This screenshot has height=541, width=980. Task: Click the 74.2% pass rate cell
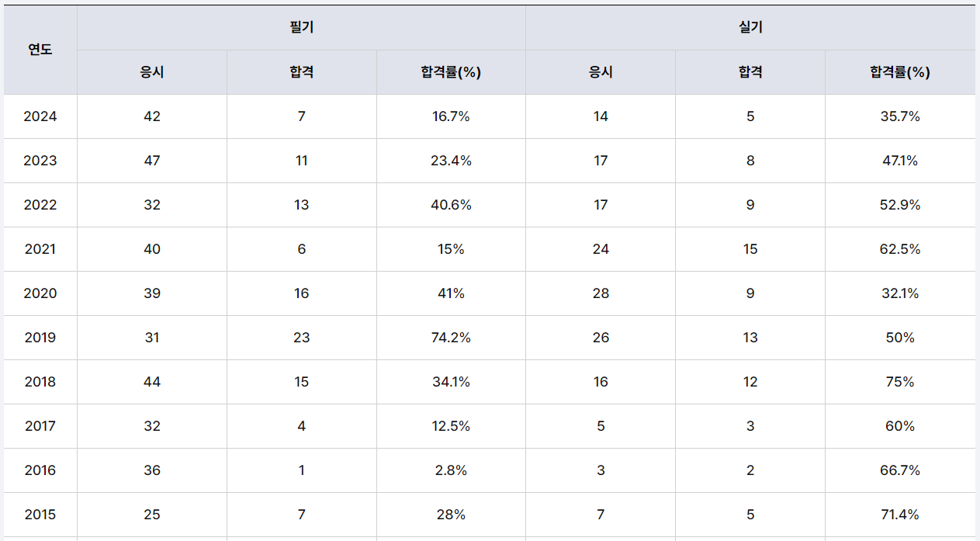click(x=451, y=338)
